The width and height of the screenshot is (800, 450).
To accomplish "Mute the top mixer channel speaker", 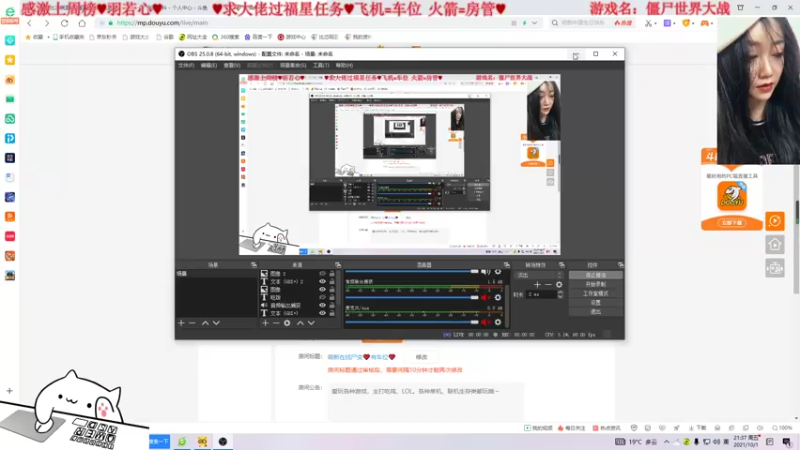I will click(485, 272).
